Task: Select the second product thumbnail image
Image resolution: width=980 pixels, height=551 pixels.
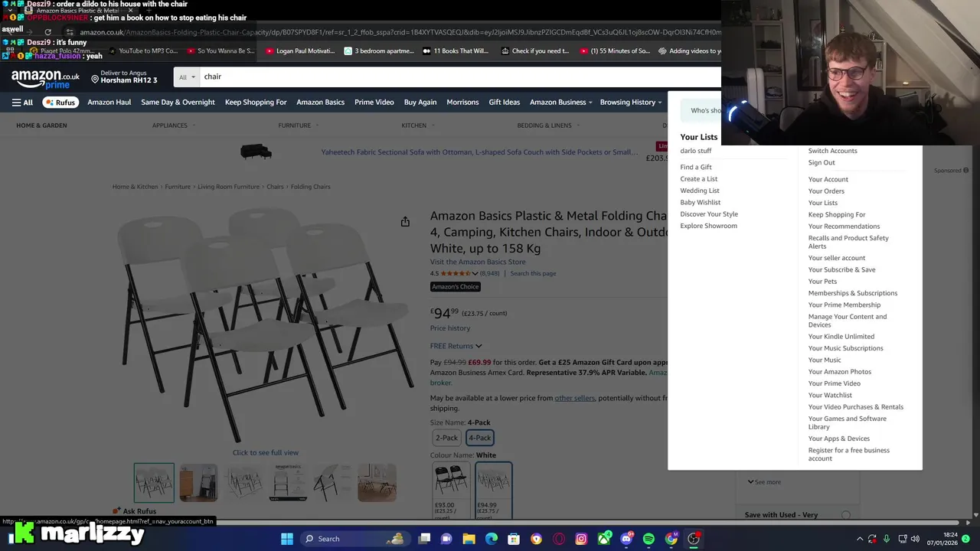Action: [x=198, y=483]
